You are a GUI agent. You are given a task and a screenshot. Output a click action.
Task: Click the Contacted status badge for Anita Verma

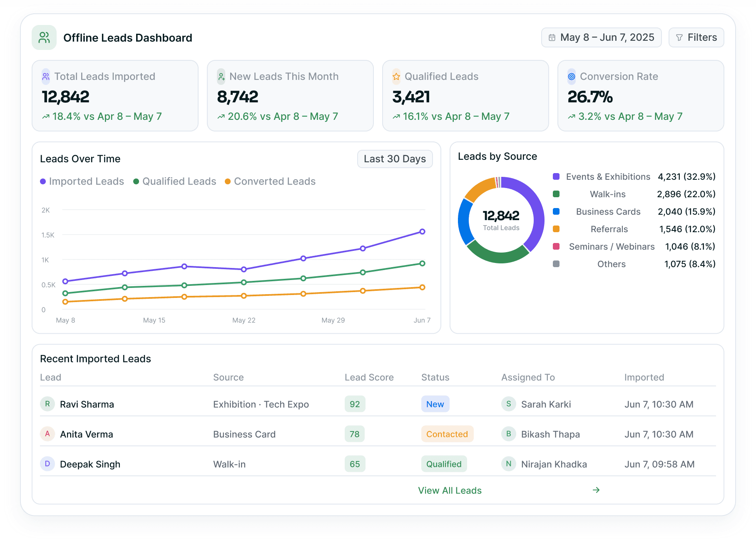click(447, 434)
